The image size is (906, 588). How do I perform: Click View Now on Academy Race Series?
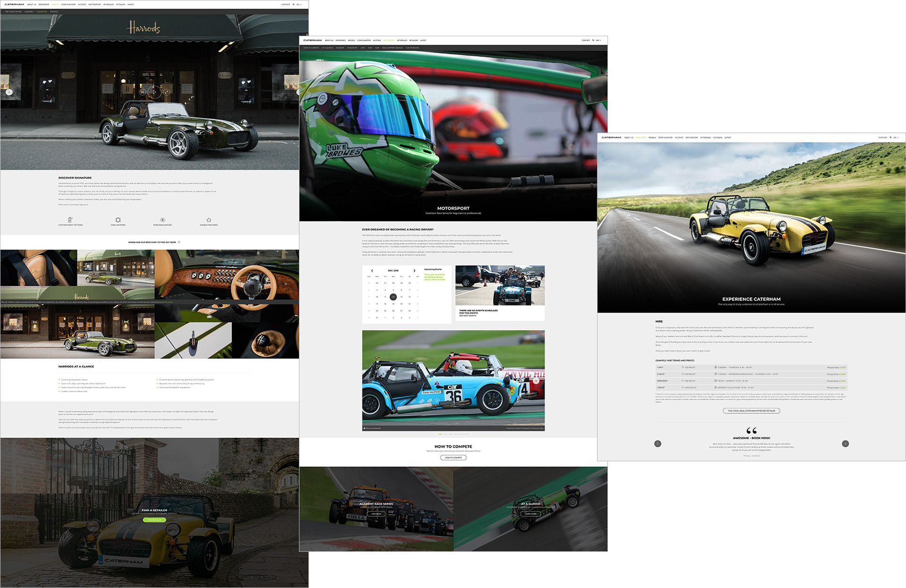376,514
